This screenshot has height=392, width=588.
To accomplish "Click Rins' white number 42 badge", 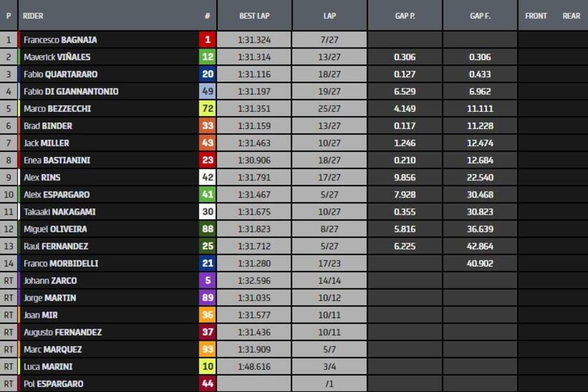I will tap(207, 177).
